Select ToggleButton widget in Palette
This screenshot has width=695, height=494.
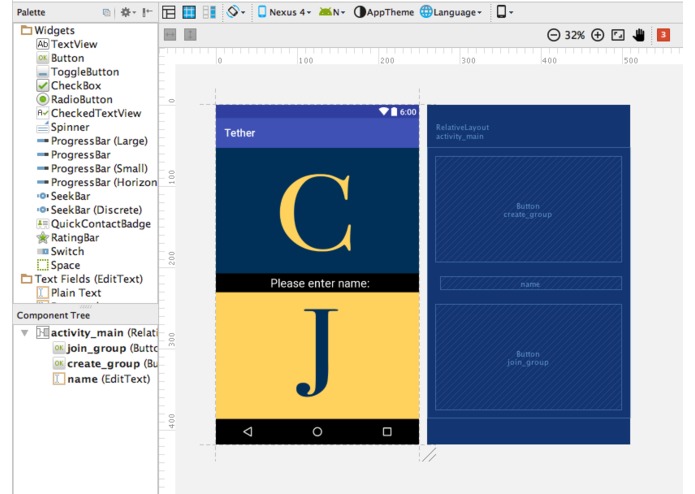tap(78, 72)
